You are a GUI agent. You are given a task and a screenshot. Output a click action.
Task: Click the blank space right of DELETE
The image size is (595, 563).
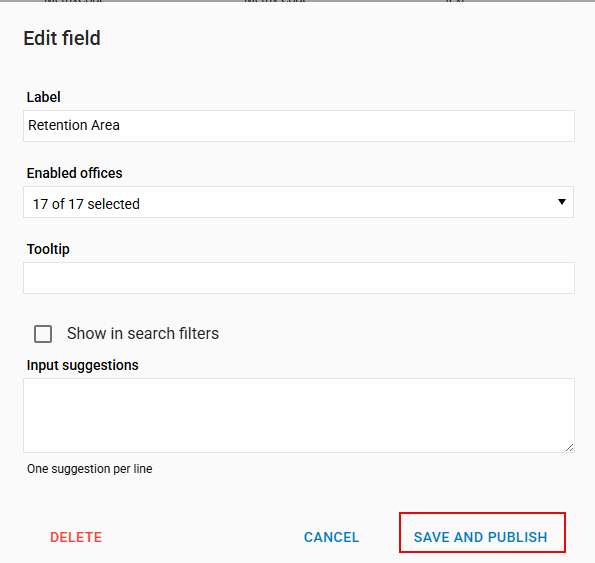(203, 537)
